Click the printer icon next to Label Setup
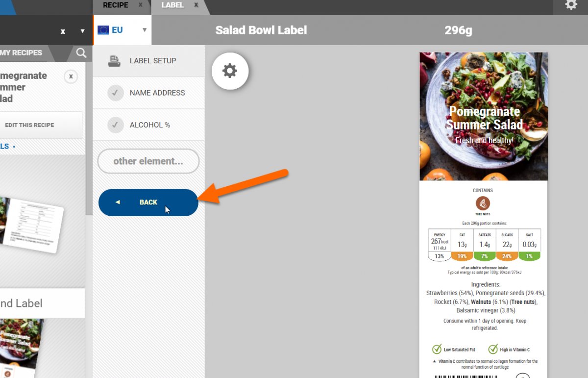Image resolution: width=588 pixels, height=378 pixels. (114, 61)
